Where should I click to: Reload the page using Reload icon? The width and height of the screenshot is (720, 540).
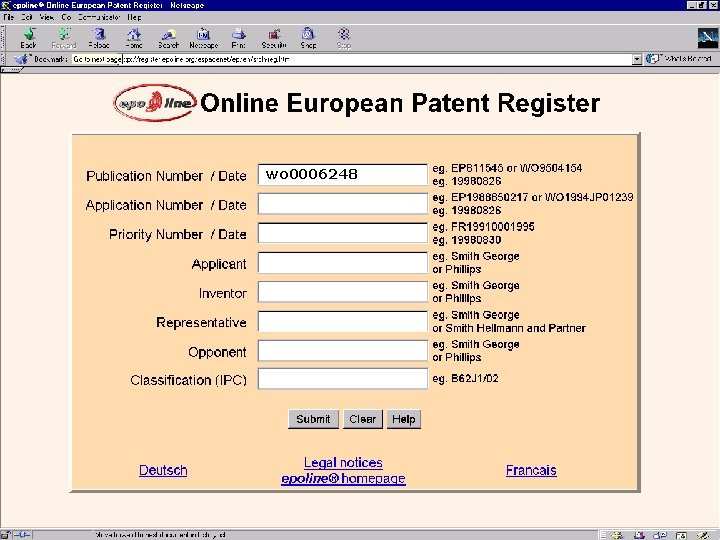(x=99, y=38)
